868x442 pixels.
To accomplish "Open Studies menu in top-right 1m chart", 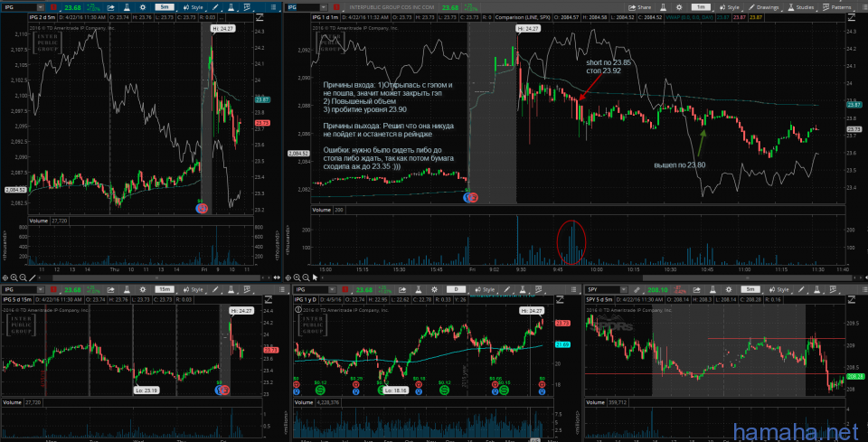I will click(x=801, y=8).
